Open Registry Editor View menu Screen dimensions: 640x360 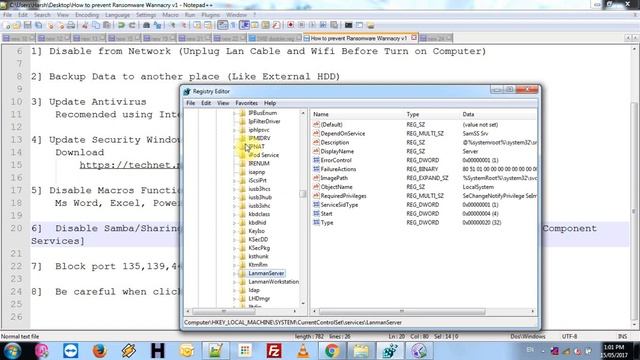coord(223,103)
